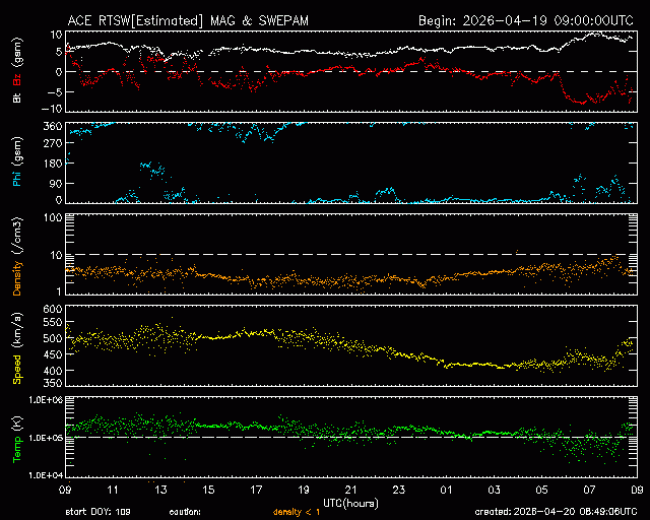The width and height of the screenshot is (650, 520).
Task: Click the '400' tick on the Speed axis
Action: pos(53,371)
